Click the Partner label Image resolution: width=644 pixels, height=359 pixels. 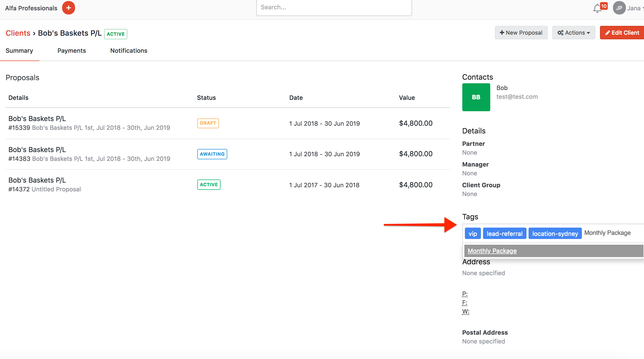[473, 144]
